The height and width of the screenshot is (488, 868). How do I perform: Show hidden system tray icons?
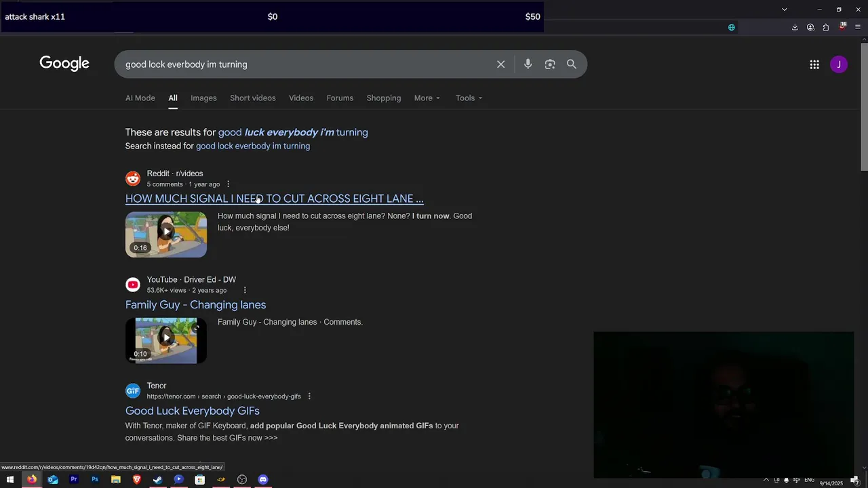pos(766,480)
